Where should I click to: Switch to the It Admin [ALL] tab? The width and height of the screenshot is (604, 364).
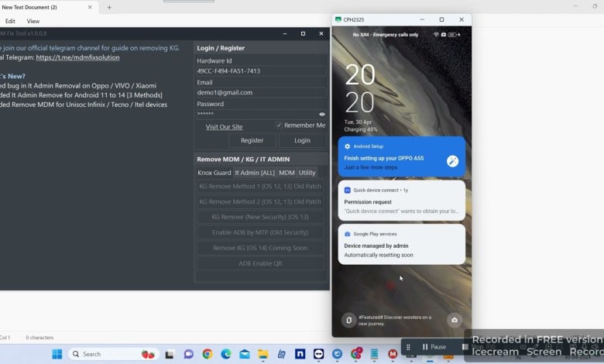[255, 173]
